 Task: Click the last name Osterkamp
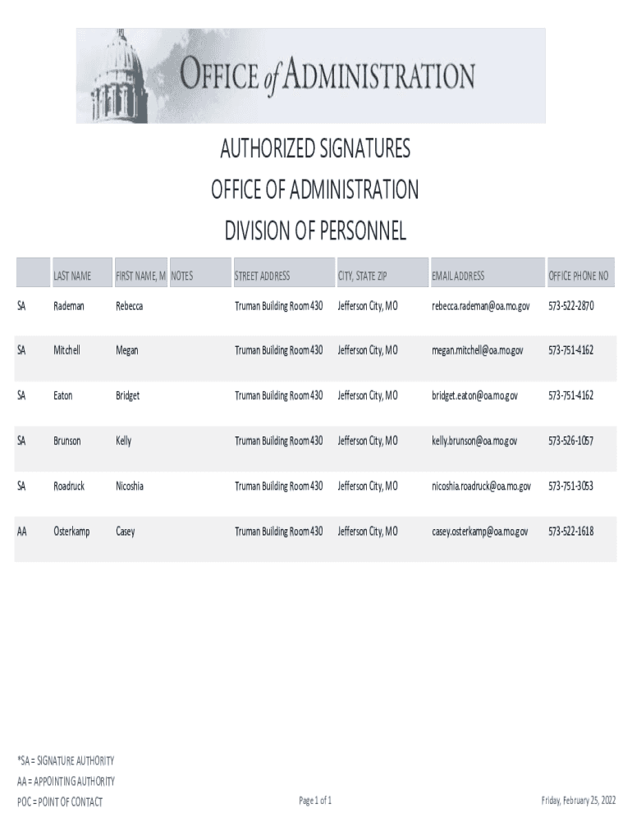point(71,532)
